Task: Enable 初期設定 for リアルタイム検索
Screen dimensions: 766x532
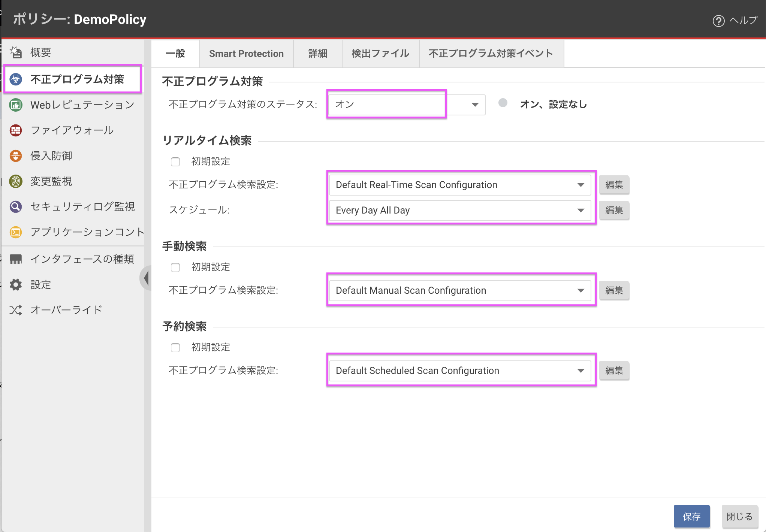Action: click(175, 161)
